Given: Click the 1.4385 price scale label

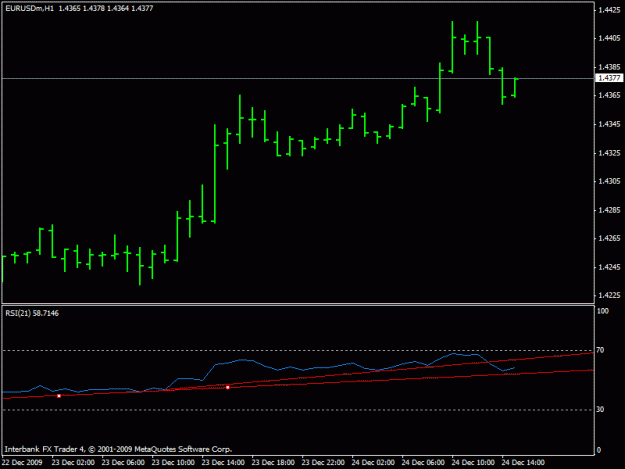Looking at the screenshot, I should tap(609, 67).
